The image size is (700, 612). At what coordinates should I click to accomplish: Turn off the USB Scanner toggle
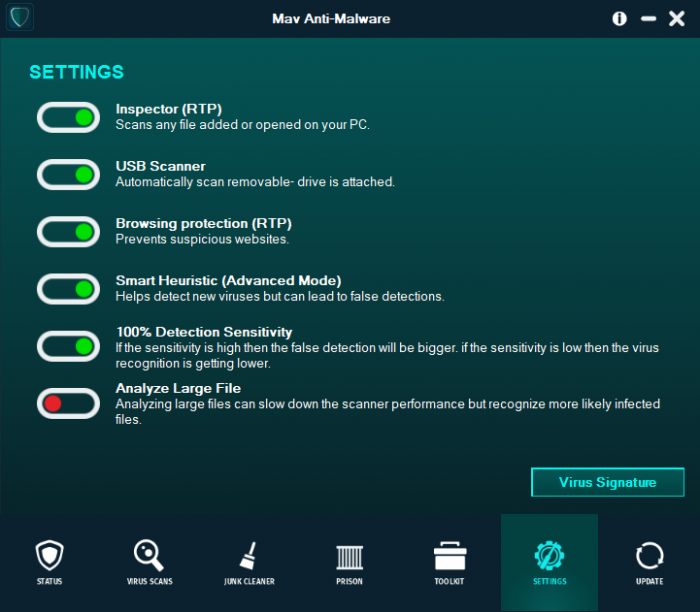pyautogui.click(x=68, y=175)
